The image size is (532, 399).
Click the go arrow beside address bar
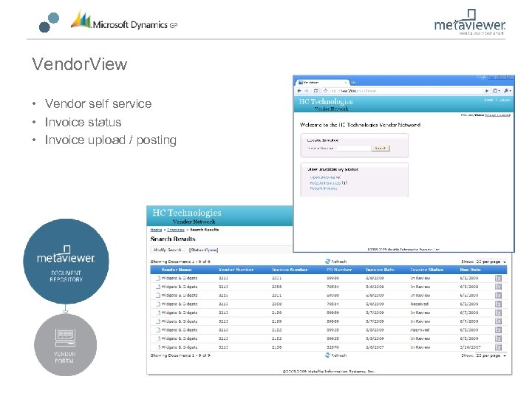click(487, 91)
